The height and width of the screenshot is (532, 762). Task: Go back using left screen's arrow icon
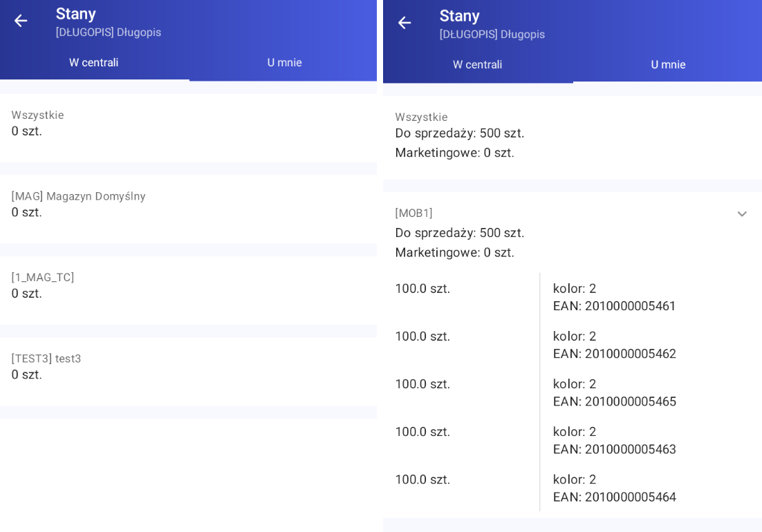click(21, 21)
